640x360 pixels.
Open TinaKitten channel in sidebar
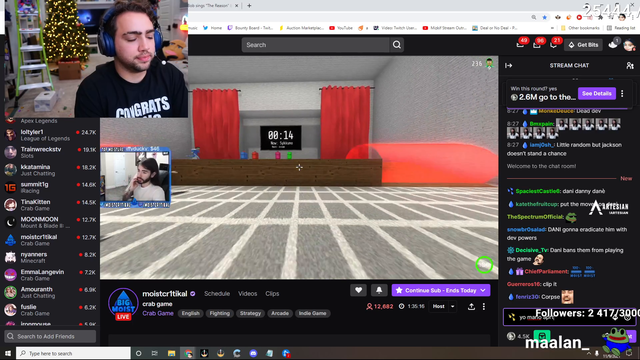[x=50, y=205]
